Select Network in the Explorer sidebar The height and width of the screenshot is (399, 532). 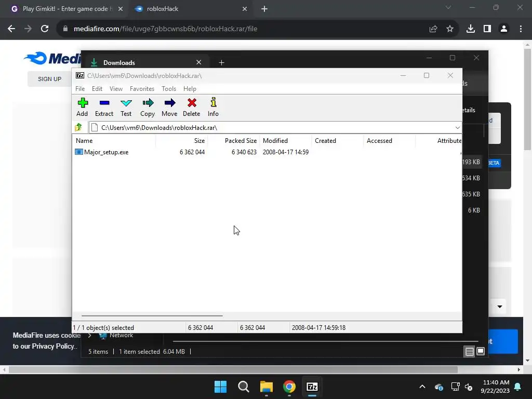[121, 336]
